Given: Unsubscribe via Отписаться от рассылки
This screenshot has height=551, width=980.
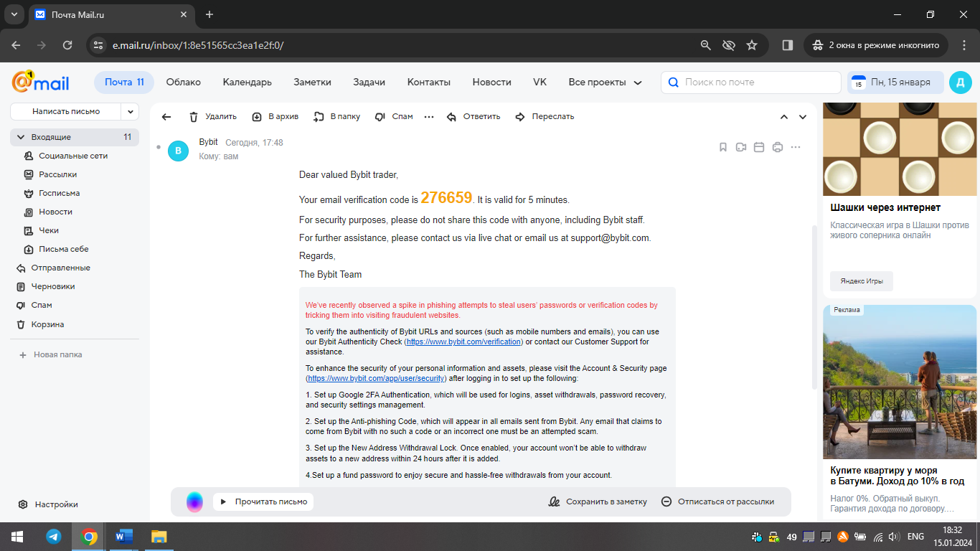Looking at the screenshot, I should [717, 501].
